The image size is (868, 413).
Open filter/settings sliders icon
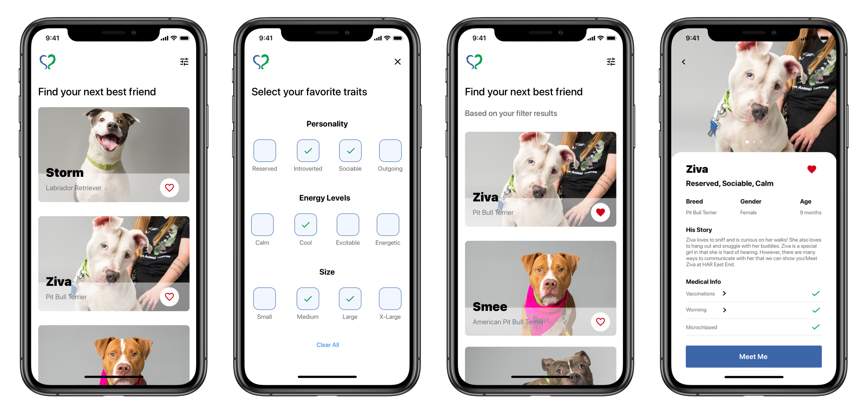click(x=184, y=61)
